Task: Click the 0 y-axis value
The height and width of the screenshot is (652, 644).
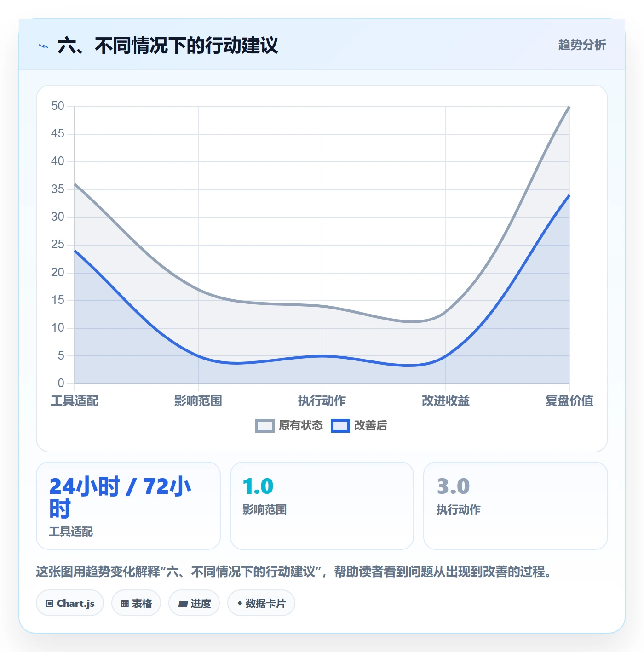Action: click(x=61, y=383)
